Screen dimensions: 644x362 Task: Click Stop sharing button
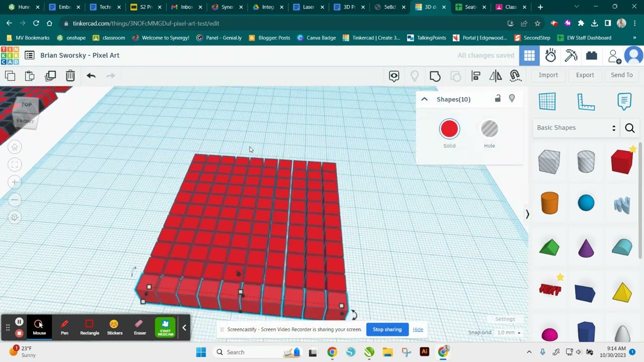387,329
